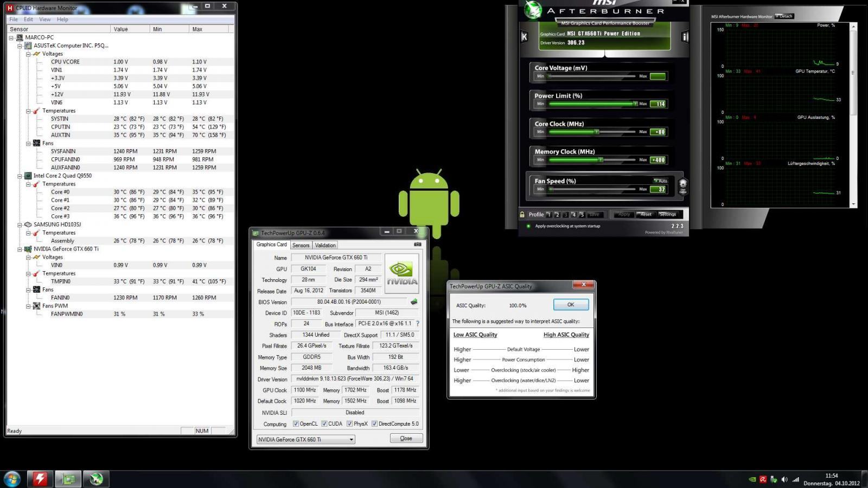Toggle the OpenCL checkbox

296,424
